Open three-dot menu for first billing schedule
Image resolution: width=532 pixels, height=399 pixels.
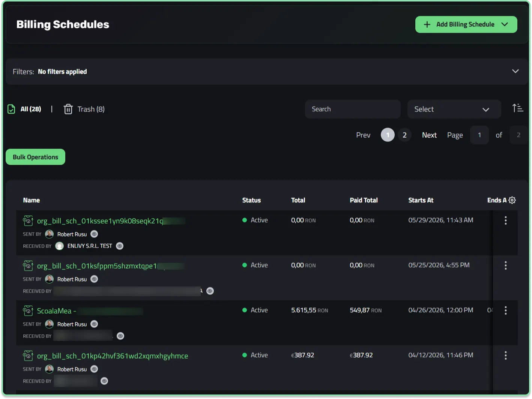(x=506, y=220)
